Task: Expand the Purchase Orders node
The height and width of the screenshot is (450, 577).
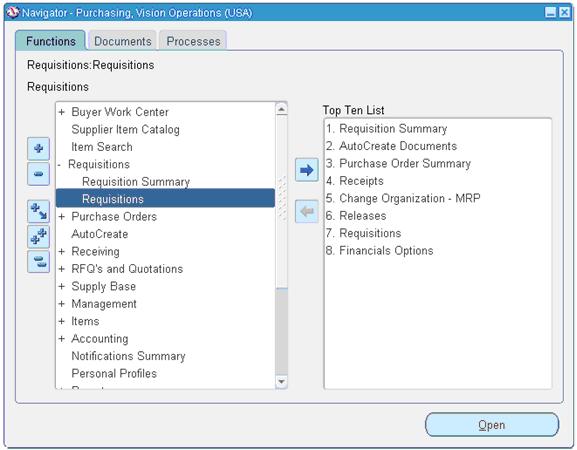Action: pos(61,217)
